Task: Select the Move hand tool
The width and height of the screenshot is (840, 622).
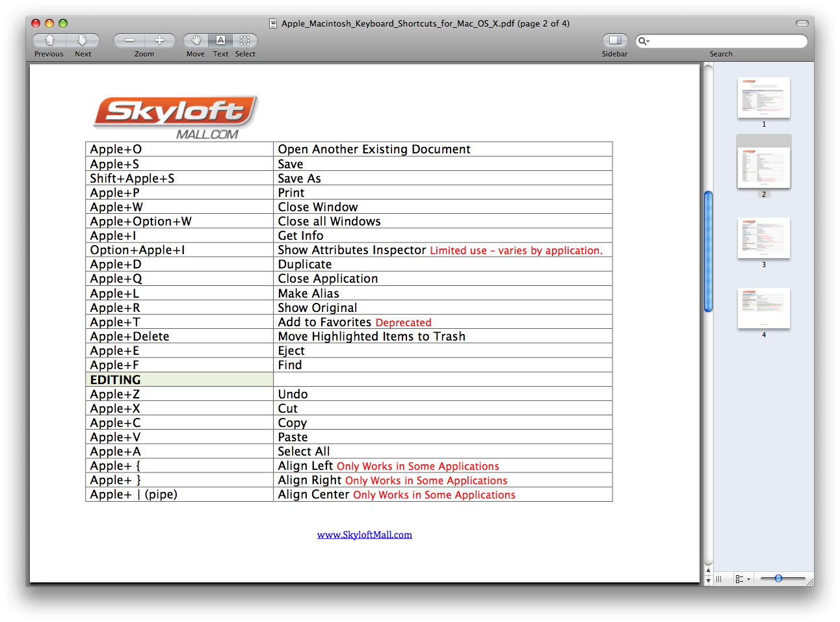Action: pos(196,40)
